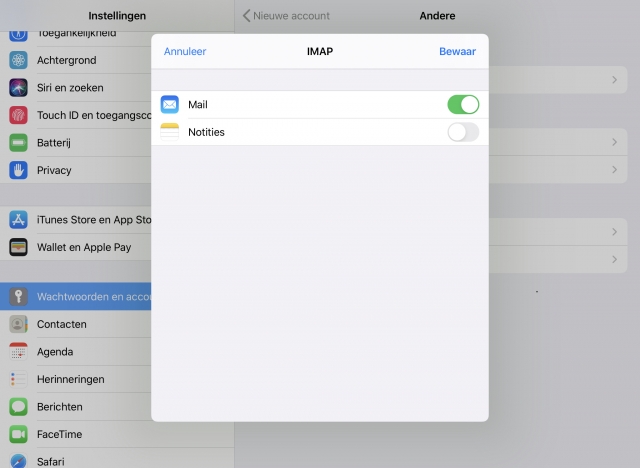The height and width of the screenshot is (468, 640).
Task: Tap the Berichten messages icon
Action: point(18,407)
